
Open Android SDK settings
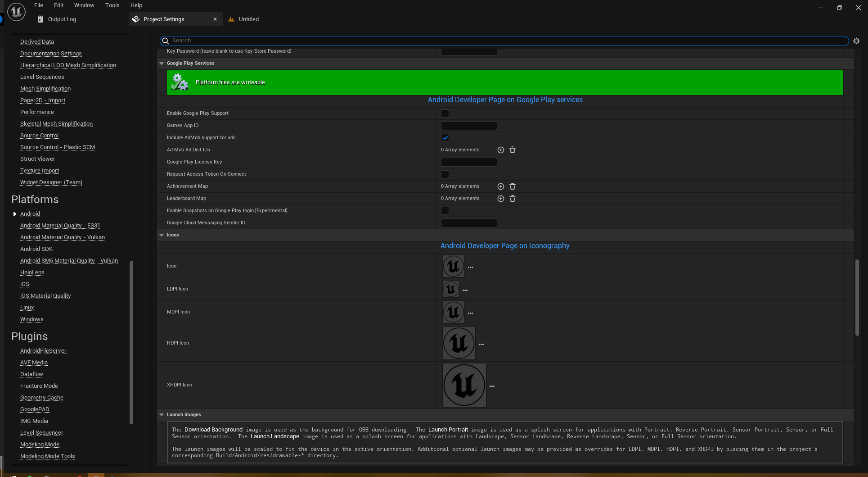[36, 249]
